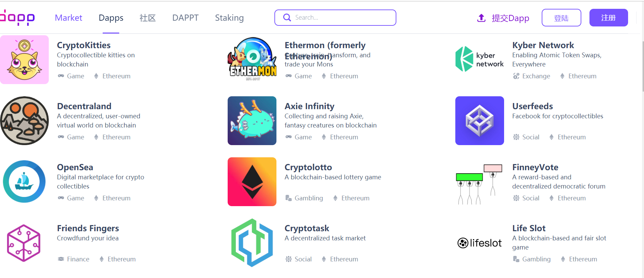Open the Userfeeds cube icon

[x=480, y=121]
